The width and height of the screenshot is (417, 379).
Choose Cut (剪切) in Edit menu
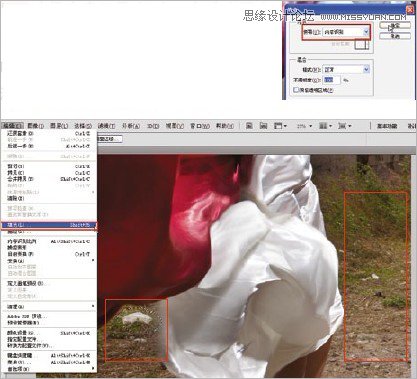[x=49, y=166]
